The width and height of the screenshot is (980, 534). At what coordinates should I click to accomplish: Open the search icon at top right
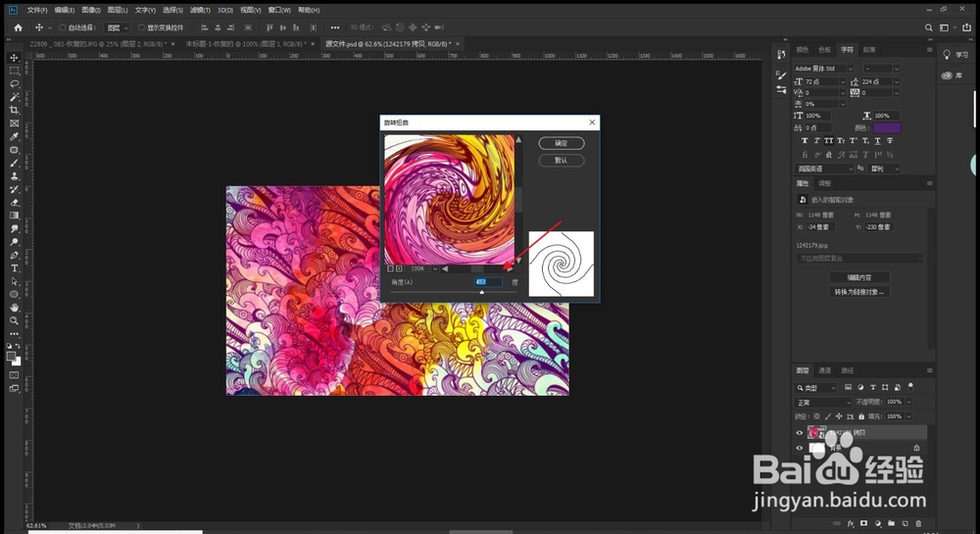929,27
